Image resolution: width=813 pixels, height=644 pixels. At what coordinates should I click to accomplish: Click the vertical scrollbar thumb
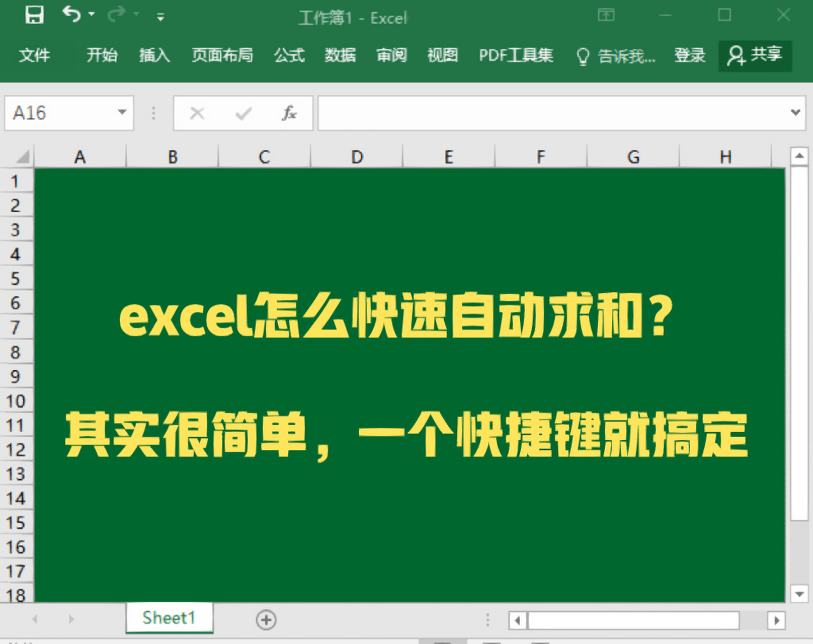click(799, 344)
